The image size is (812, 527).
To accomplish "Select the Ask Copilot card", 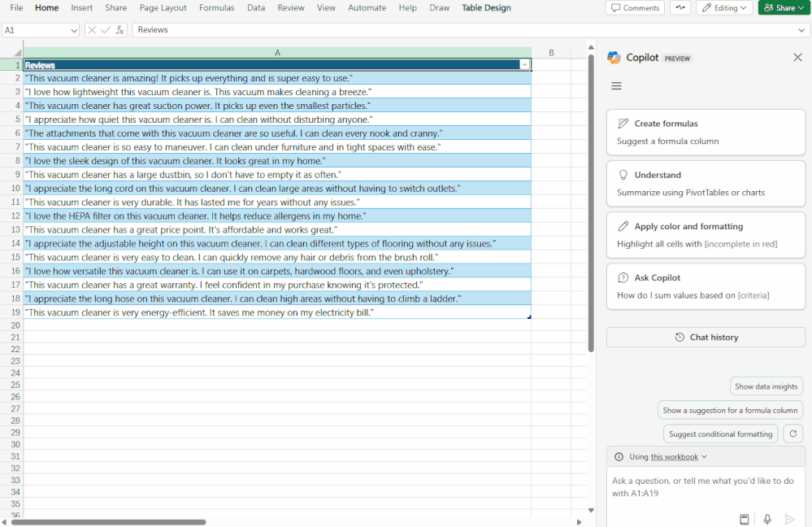I will click(x=706, y=286).
